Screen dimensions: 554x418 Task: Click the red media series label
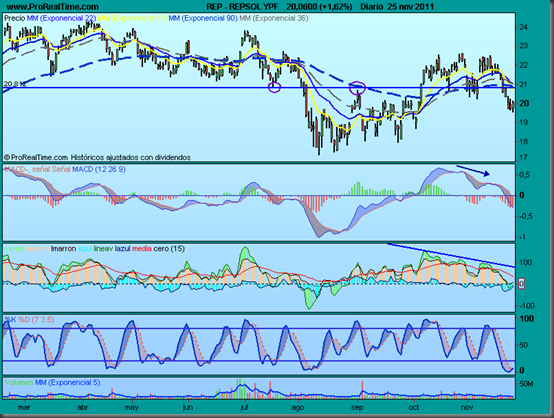coord(142,248)
